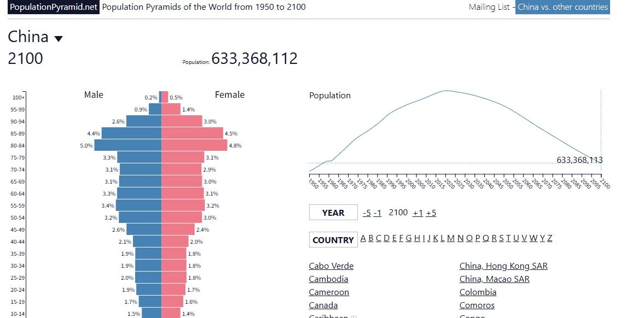The height and width of the screenshot is (318, 644).
Task: Click the PopulationPyramid.net logo
Action: 54,7
